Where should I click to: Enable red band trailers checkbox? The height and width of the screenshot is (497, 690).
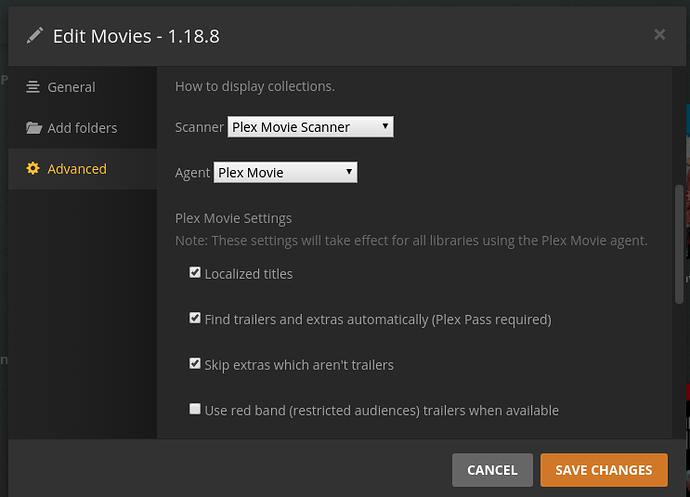(x=195, y=410)
